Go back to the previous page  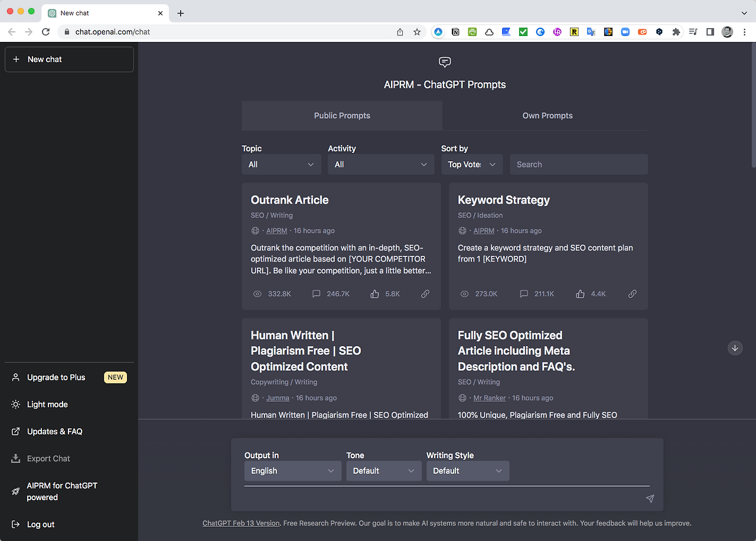point(12,32)
